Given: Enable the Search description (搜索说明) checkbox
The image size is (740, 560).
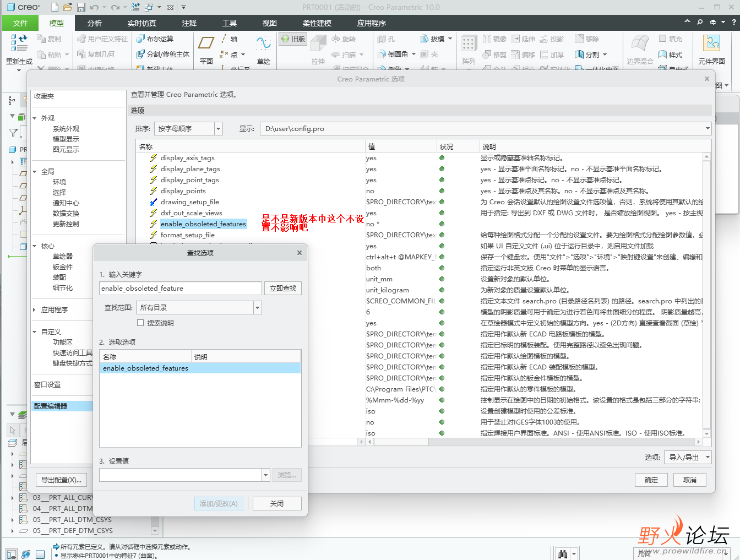Looking at the screenshot, I should coord(140,323).
